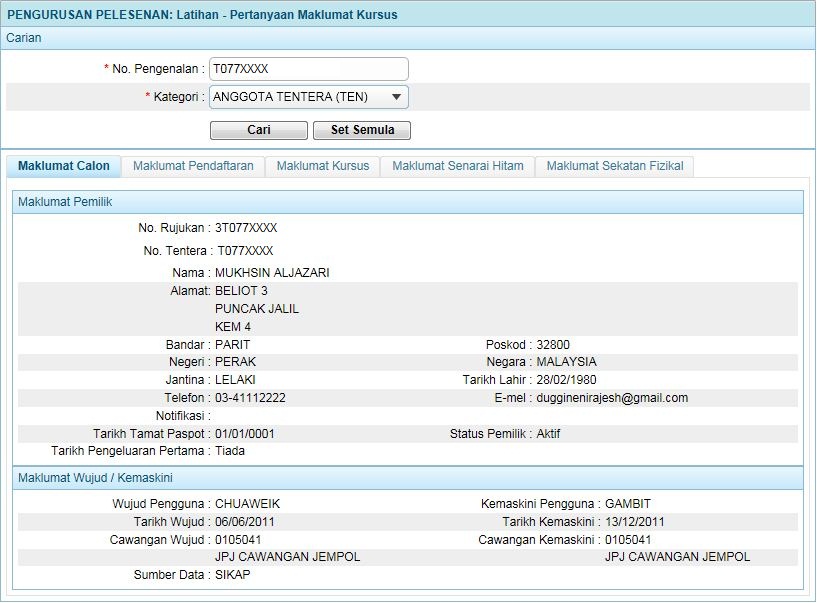
Task: Click the Cawangan Kemaskini code 0105041
Action: (x=628, y=539)
